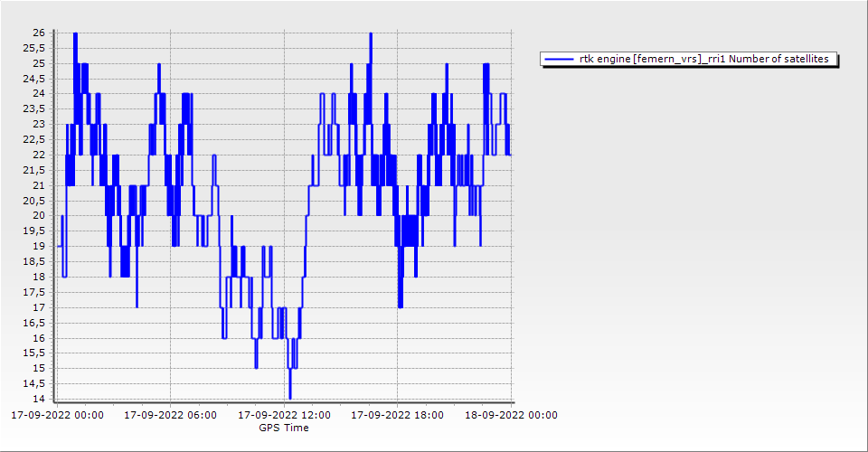The image size is (868, 452).
Task: Click the blue line sample in legend
Action: 560,59
